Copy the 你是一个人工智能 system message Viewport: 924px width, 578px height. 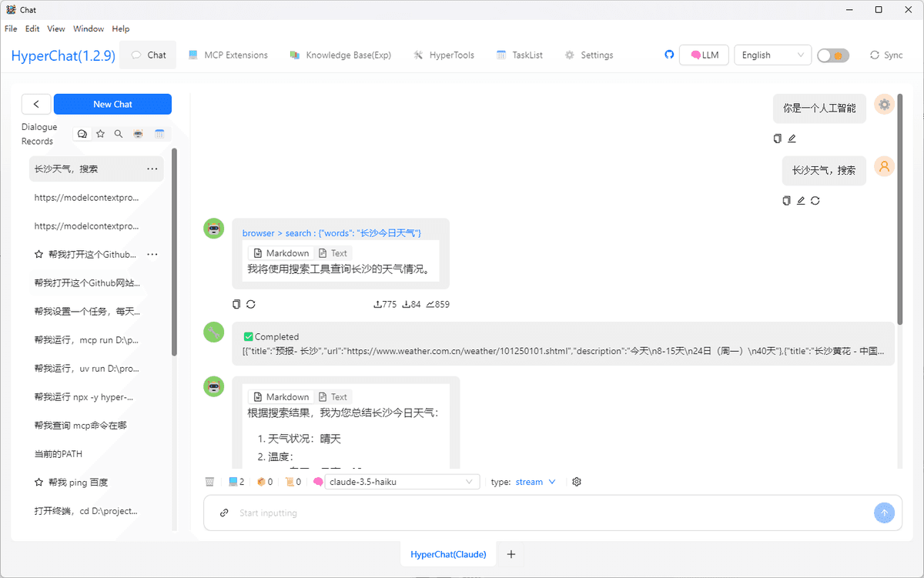point(777,139)
